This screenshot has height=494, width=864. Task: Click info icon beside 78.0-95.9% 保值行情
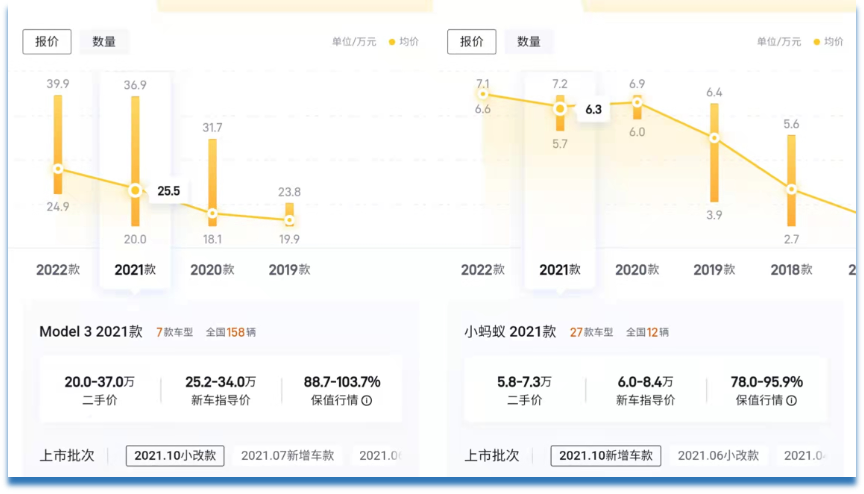[x=791, y=400]
